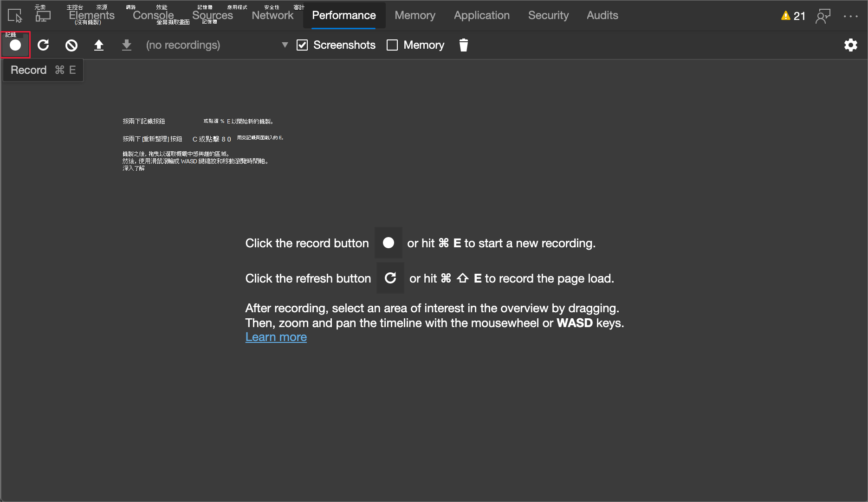Open the capture settings gear icon
This screenshot has height=502, width=868.
tap(851, 45)
